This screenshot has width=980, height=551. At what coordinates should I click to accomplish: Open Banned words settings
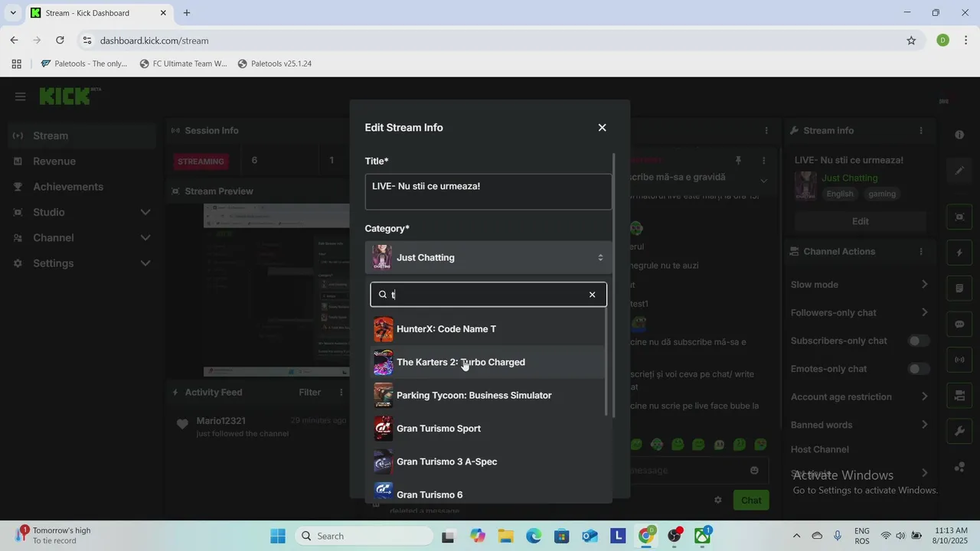click(860, 425)
